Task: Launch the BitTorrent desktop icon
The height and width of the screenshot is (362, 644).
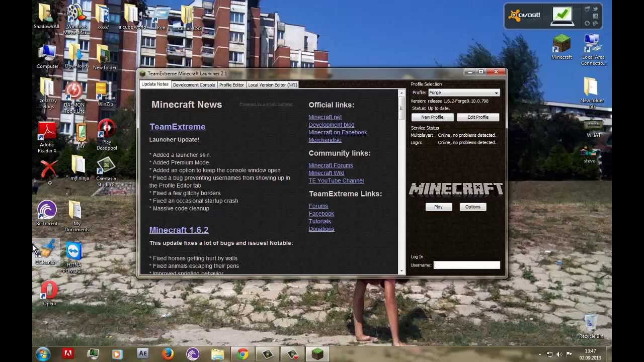Action: click(x=47, y=213)
